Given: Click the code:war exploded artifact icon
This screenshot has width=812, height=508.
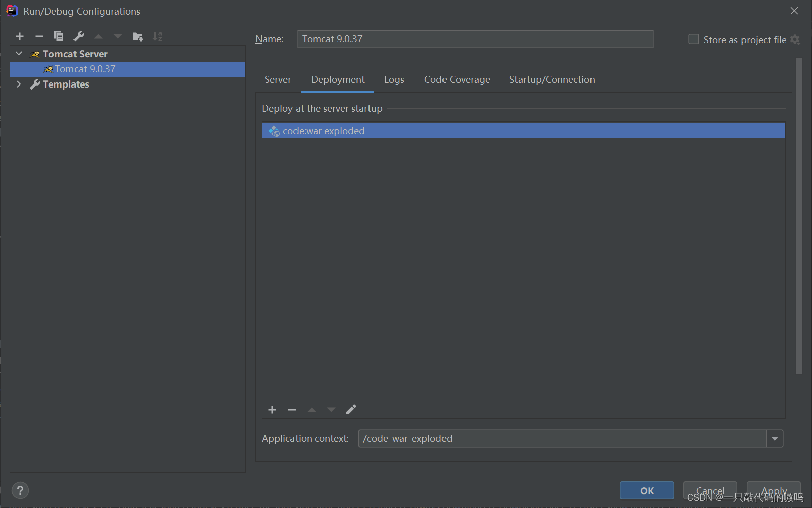Looking at the screenshot, I should (274, 131).
